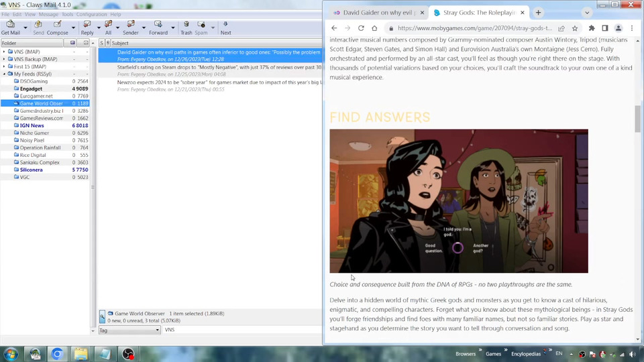Open the Tools menu

tap(67, 14)
